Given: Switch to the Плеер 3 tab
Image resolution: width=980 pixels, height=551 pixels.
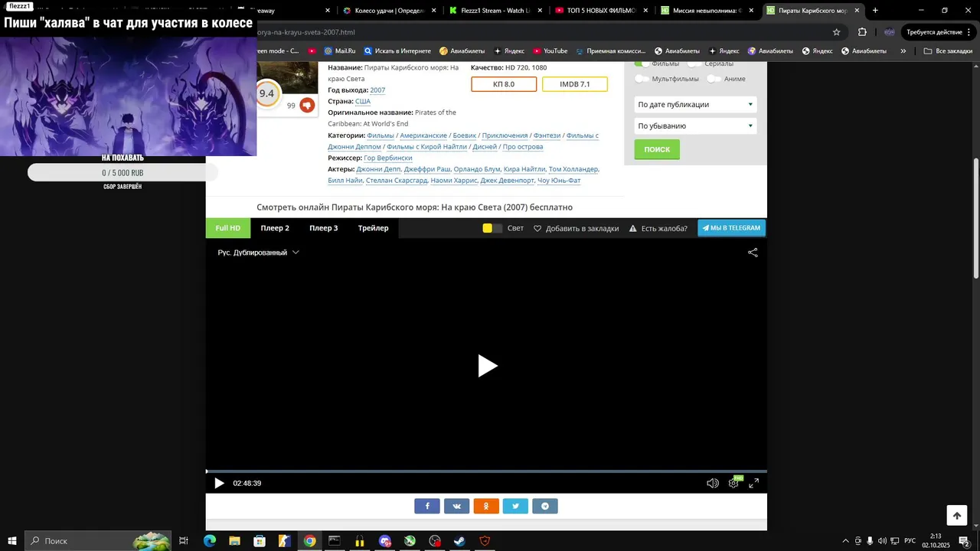Looking at the screenshot, I should [324, 228].
